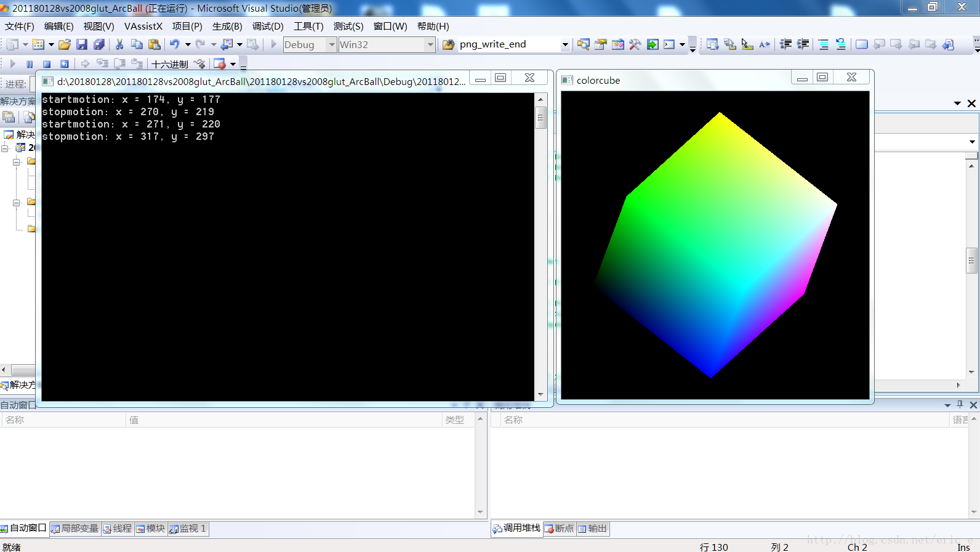Open the VAssistX menu
The image size is (980, 552).
143,26
